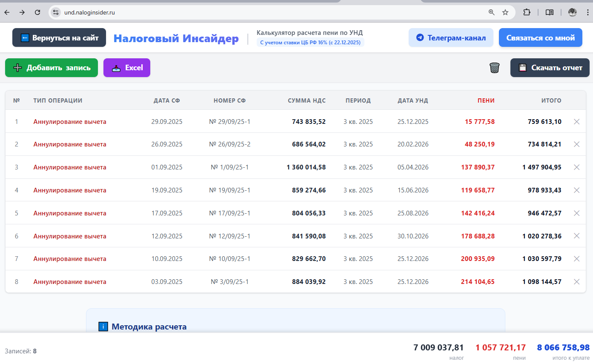Viewport: 593px width, 364px height.
Task: Reload the page with the refresh icon
Action: point(37,12)
